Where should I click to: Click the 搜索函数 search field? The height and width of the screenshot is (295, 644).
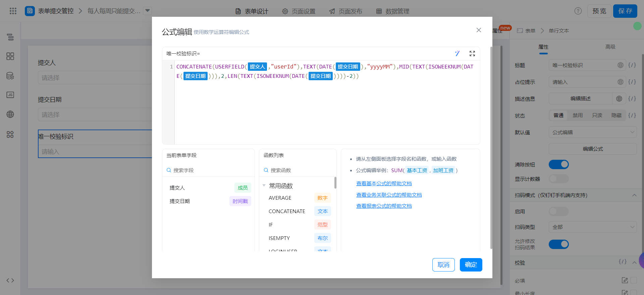click(299, 170)
